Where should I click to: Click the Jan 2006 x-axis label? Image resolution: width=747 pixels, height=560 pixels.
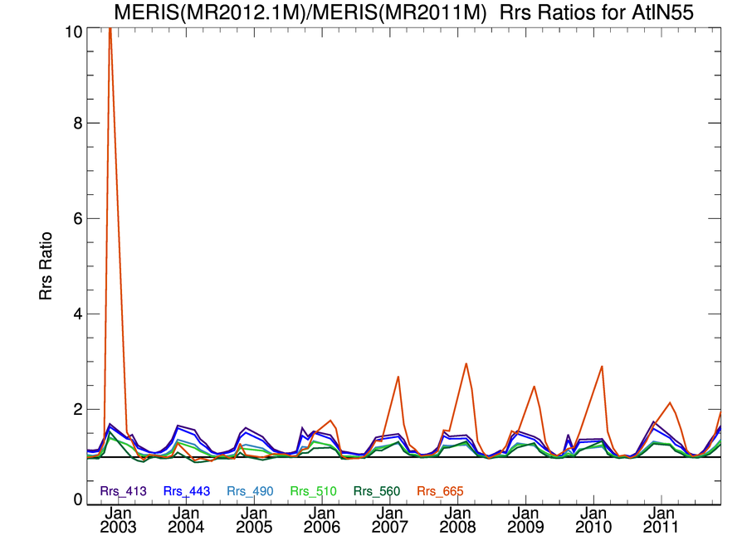322,520
